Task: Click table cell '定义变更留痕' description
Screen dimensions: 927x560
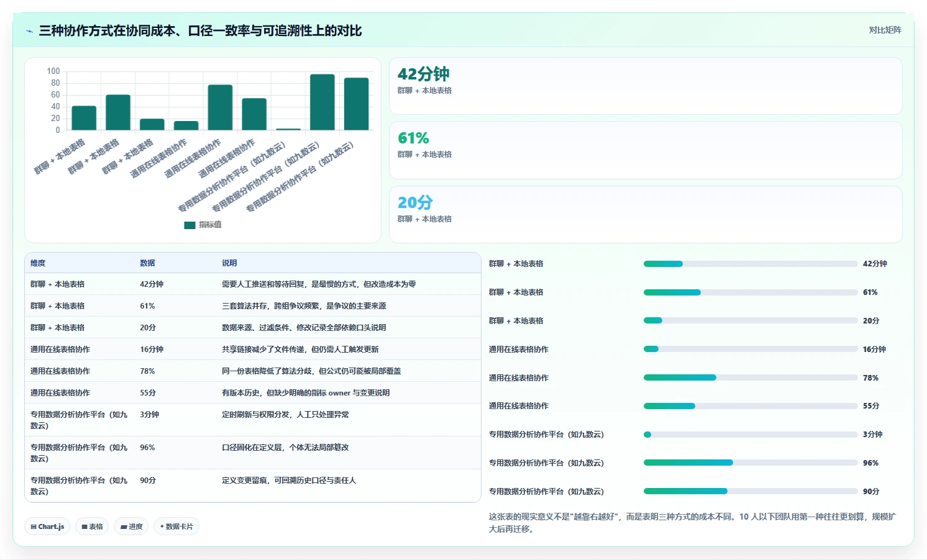Action: 289,481
